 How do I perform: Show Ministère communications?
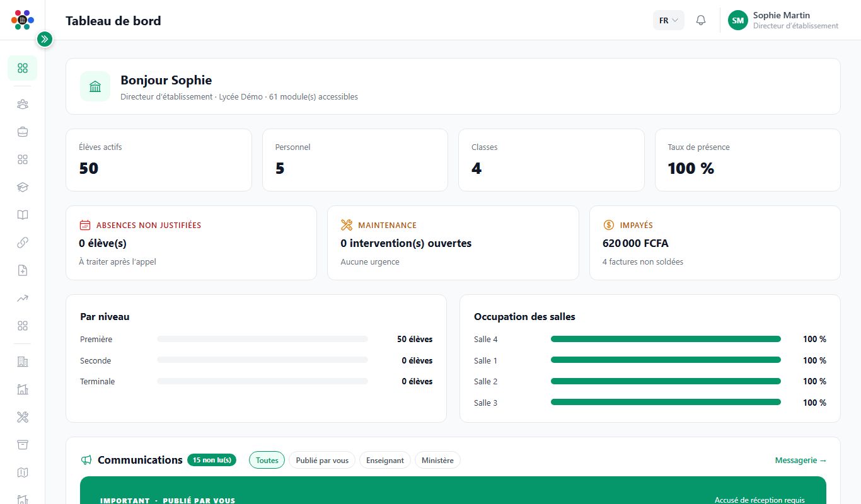[x=437, y=461]
